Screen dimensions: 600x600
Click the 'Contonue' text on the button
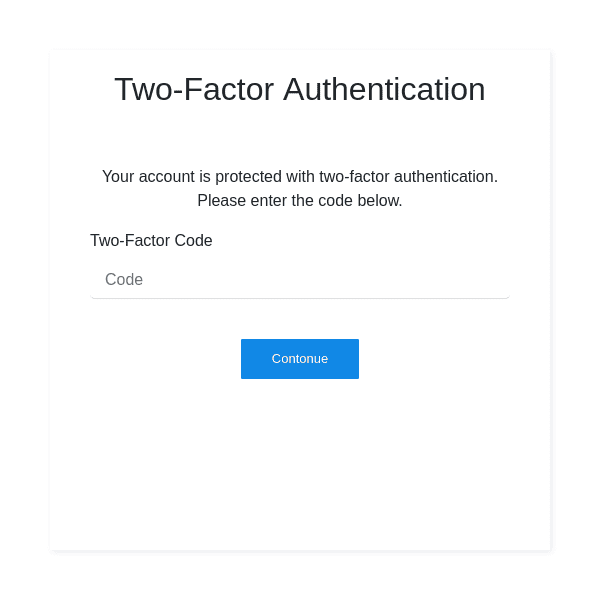click(x=300, y=359)
